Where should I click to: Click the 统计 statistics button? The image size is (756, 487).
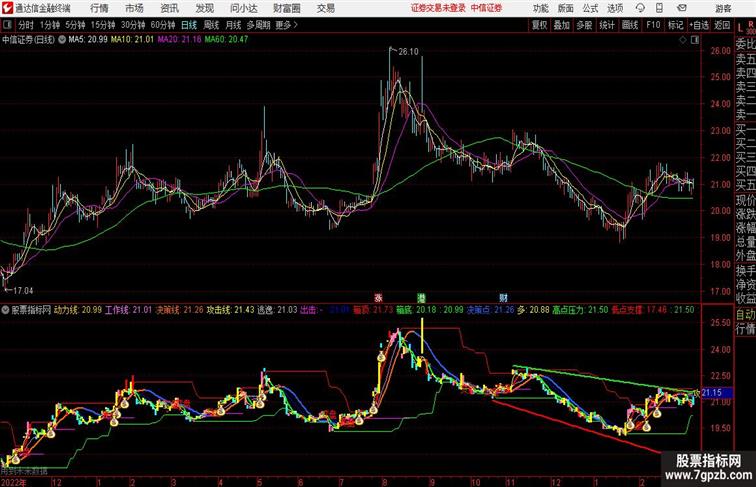point(607,25)
